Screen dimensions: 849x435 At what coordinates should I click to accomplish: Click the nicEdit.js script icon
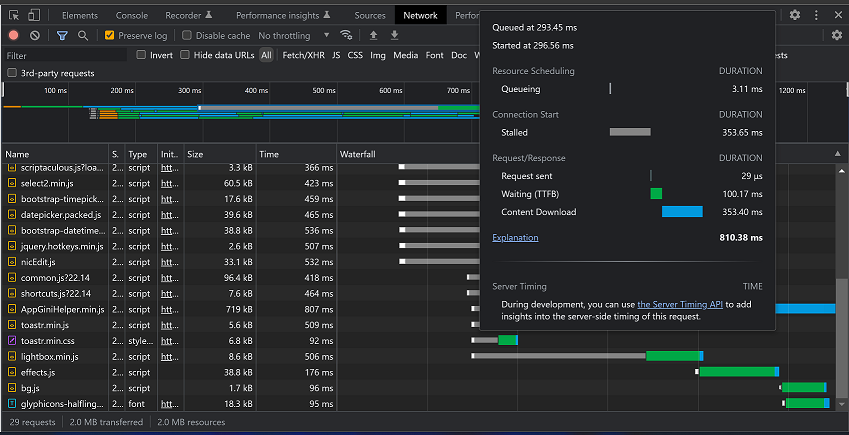(x=12, y=262)
